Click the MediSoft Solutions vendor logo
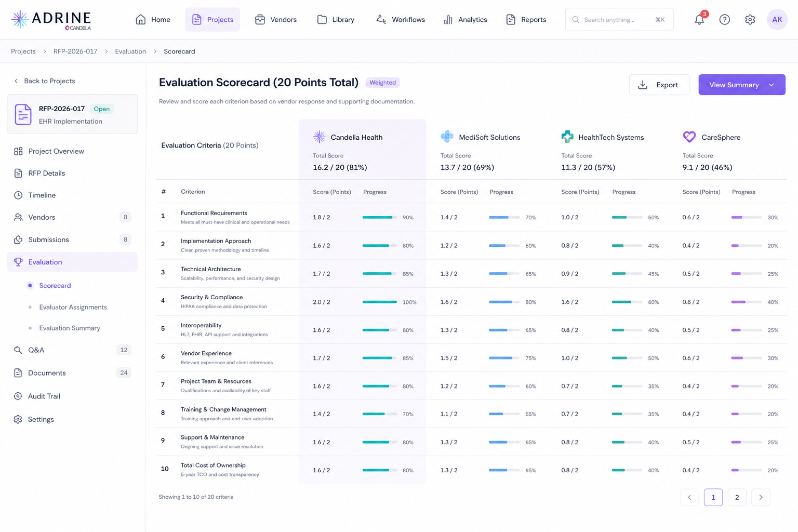Screen dimensions: 798x532 [x=447, y=137]
